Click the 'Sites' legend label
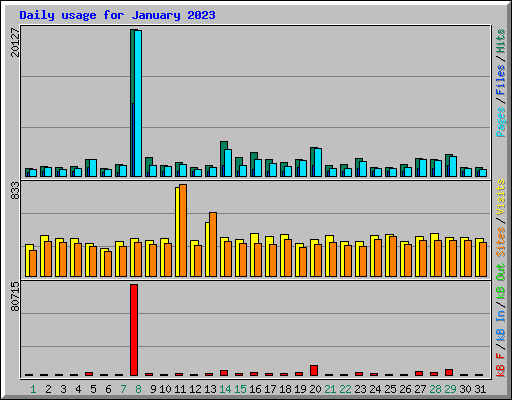This screenshot has height=400, width=512. coord(501,242)
